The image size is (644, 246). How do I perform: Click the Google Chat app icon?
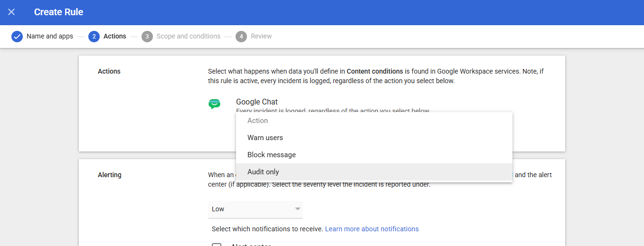pyautogui.click(x=215, y=104)
